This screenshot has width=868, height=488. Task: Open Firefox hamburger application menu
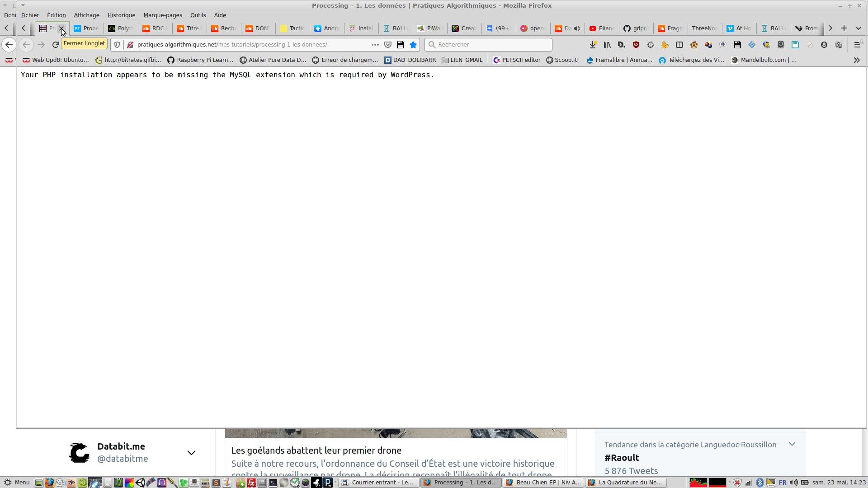(857, 45)
